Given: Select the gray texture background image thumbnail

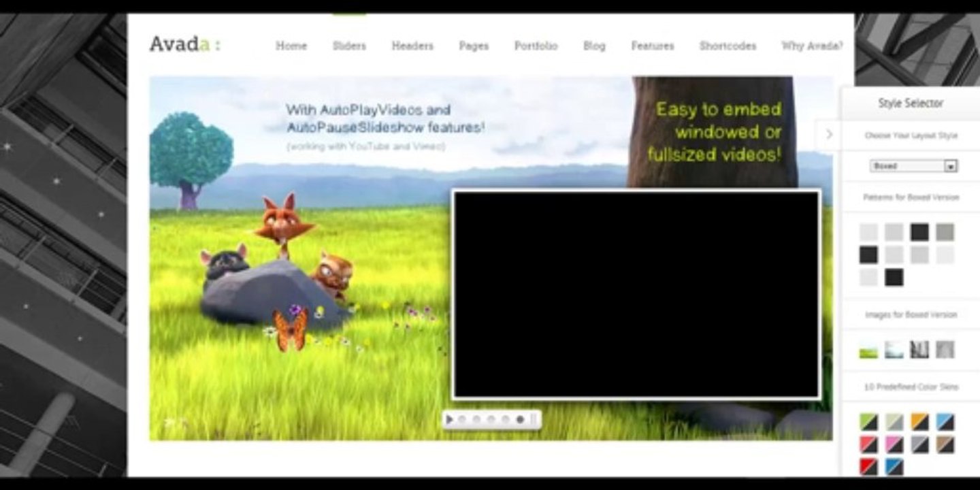Looking at the screenshot, I should [x=945, y=350].
